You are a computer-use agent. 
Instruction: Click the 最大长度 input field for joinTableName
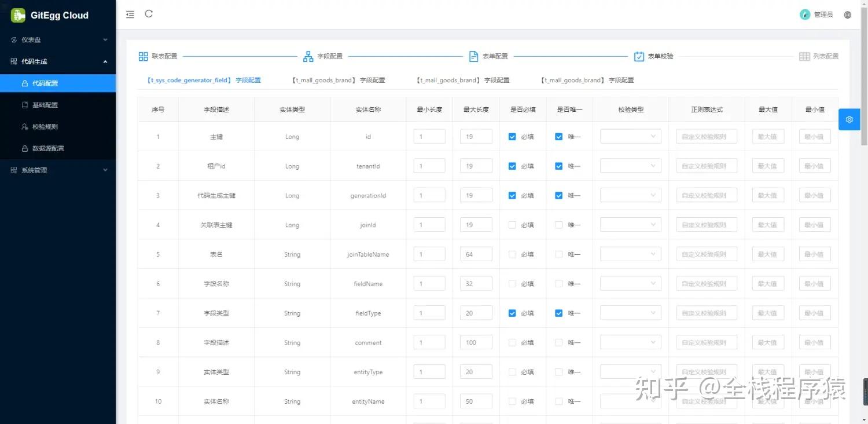pos(476,254)
